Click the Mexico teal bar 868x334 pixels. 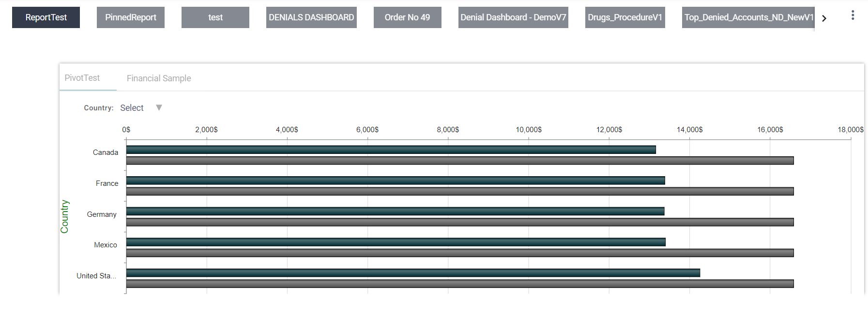[396, 242]
